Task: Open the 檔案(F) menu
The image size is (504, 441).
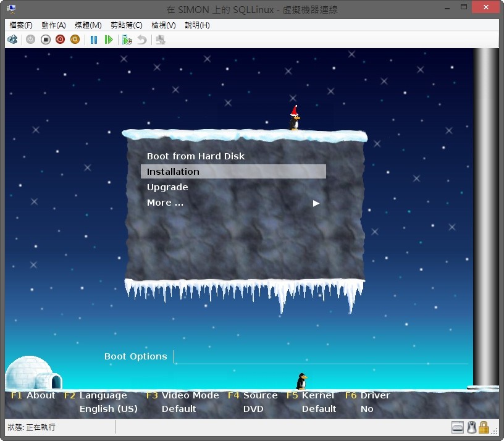Action: [21, 25]
